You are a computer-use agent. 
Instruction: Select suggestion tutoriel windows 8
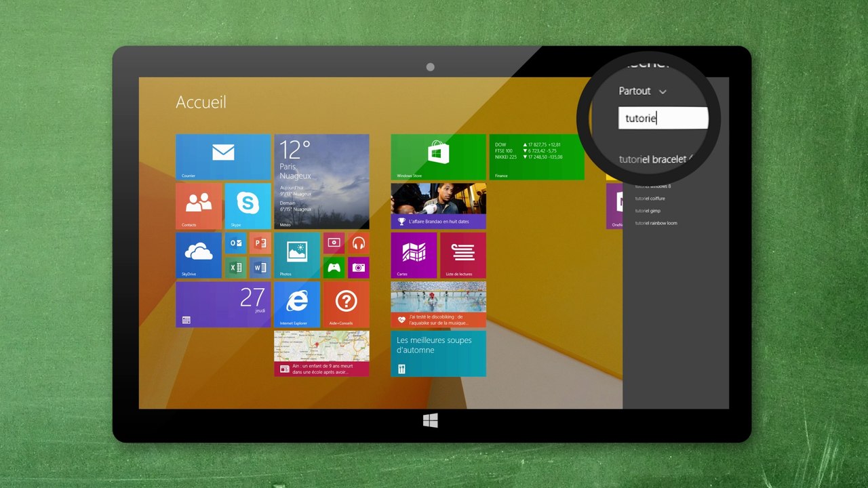click(653, 186)
